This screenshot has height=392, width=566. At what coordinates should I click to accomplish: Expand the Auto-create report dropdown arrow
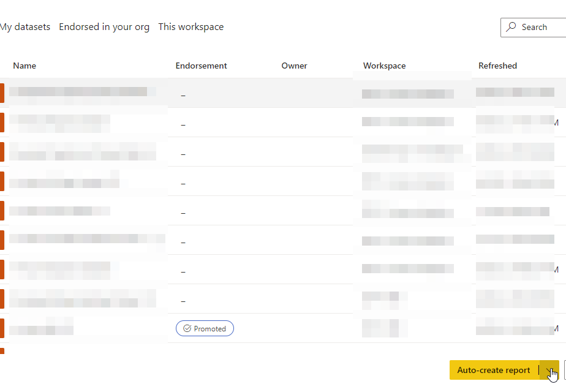pos(550,371)
